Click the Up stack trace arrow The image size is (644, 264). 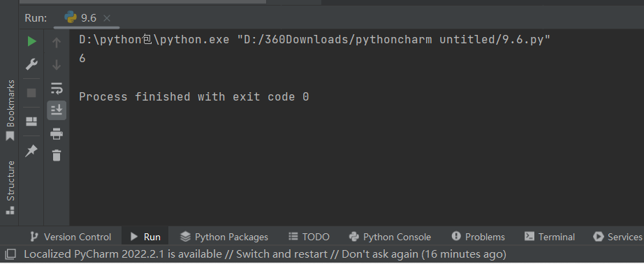(57, 43)
